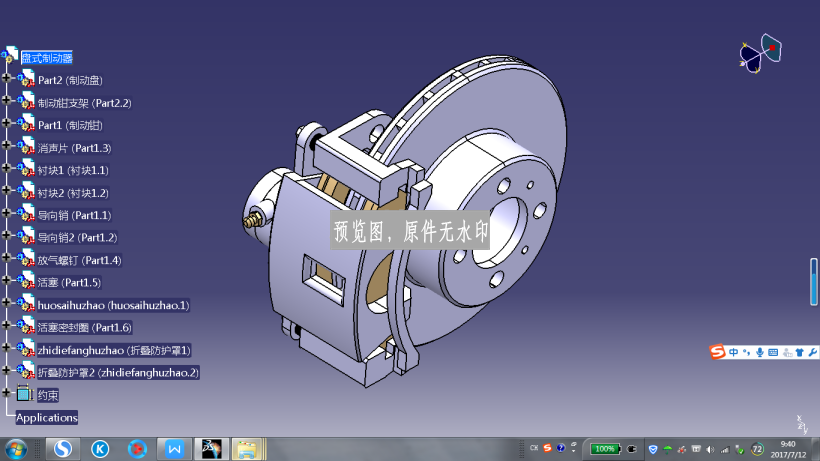
Task: Open the K music app on taskbar
Action: point(100,449)
